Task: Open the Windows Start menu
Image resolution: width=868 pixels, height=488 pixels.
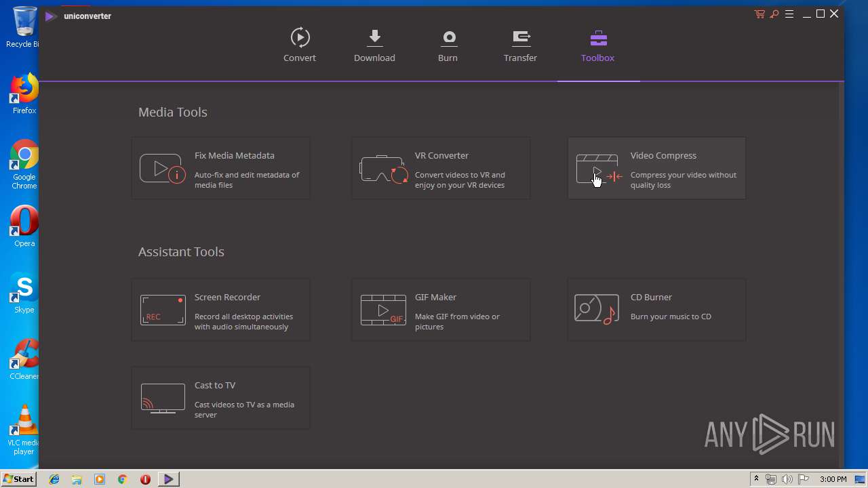Action: (19, 479)
